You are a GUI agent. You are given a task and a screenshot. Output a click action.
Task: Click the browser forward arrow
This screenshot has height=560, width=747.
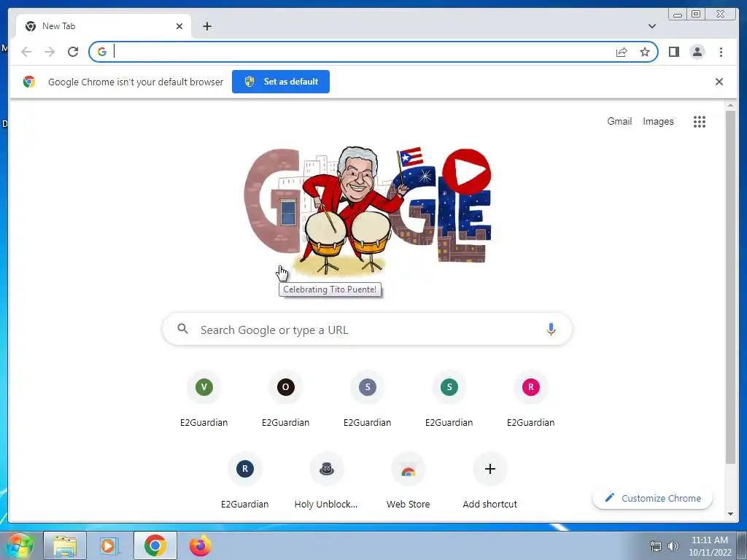click(x=50, y=52)
